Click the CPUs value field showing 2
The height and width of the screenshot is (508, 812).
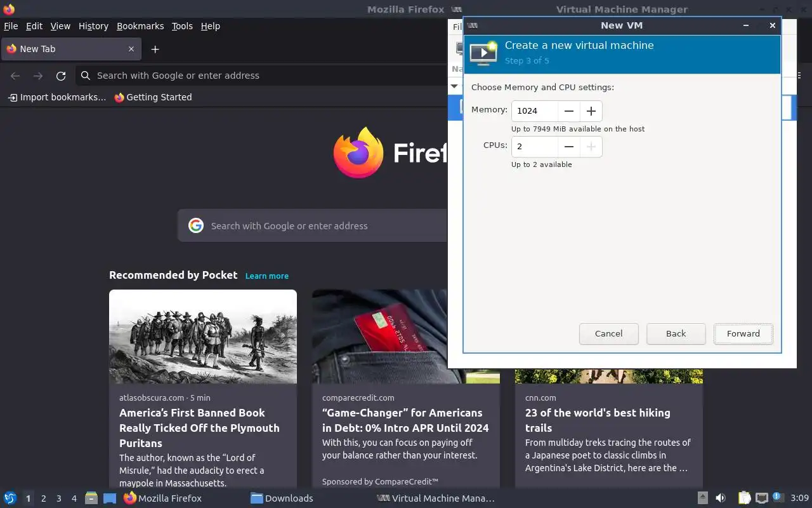click(x=535, y=147)
